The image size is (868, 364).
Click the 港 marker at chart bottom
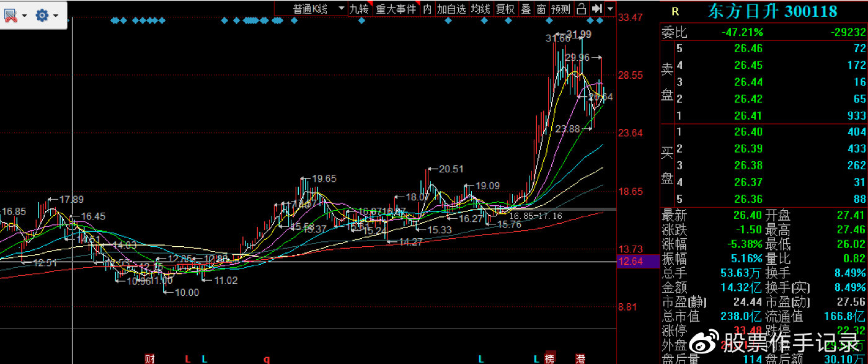pos(581,358)
